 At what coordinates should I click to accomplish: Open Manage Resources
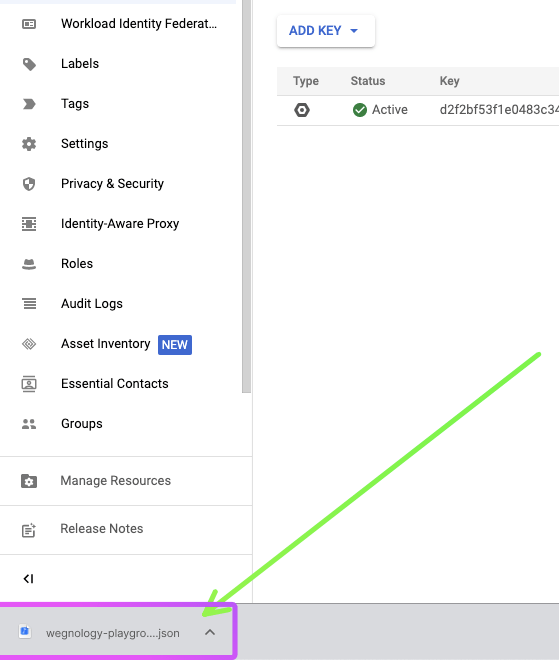(116, 481)
